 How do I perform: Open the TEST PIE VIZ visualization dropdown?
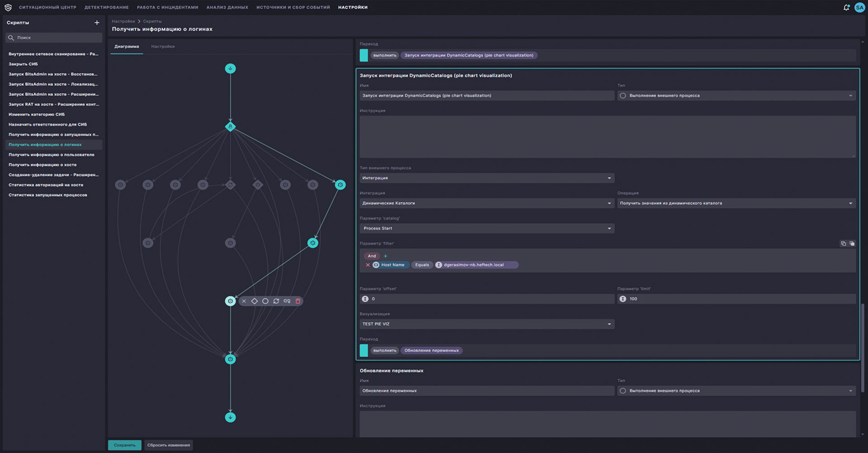(486, 324)
